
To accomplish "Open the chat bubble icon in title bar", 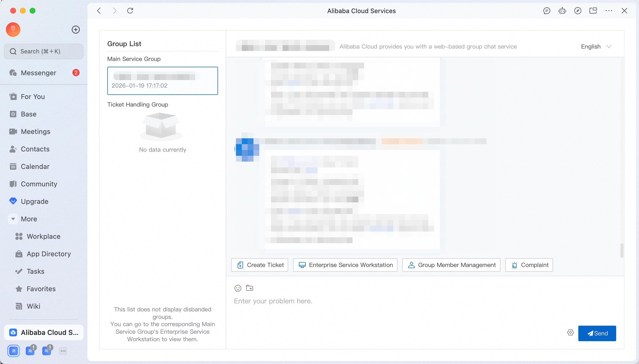I will coord(547,11).
